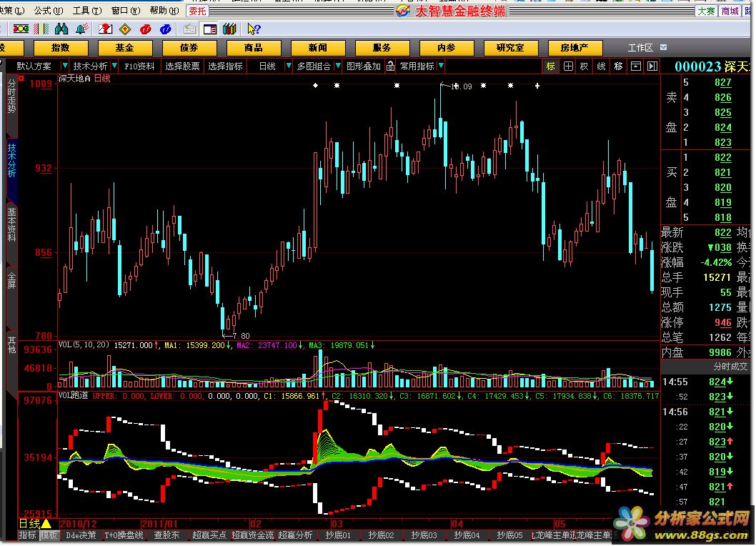This screenshot has width=756, height=546.
Task: Open the 窗口(W) menu
Action: click(x=126, y=11)
